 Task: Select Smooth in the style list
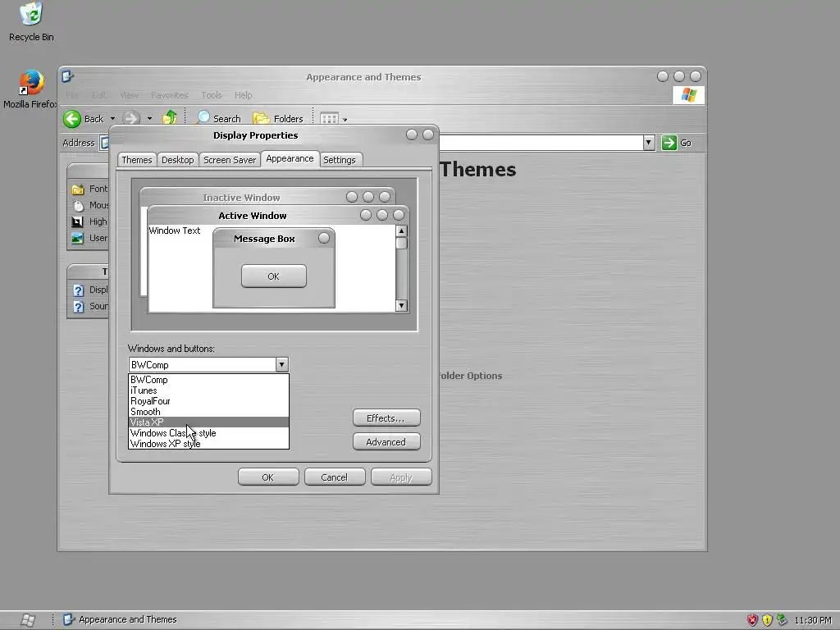pos(209,412)
